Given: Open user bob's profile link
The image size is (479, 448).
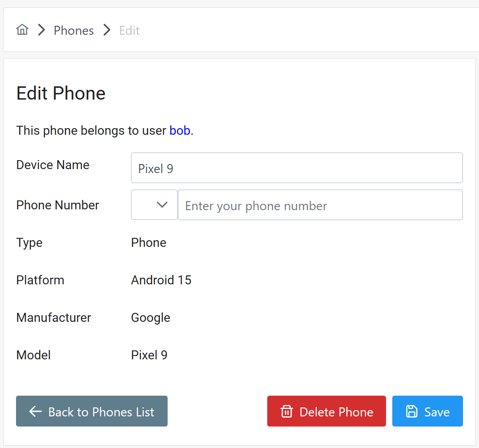Looking at the screenshot, I should click(180, 130).
